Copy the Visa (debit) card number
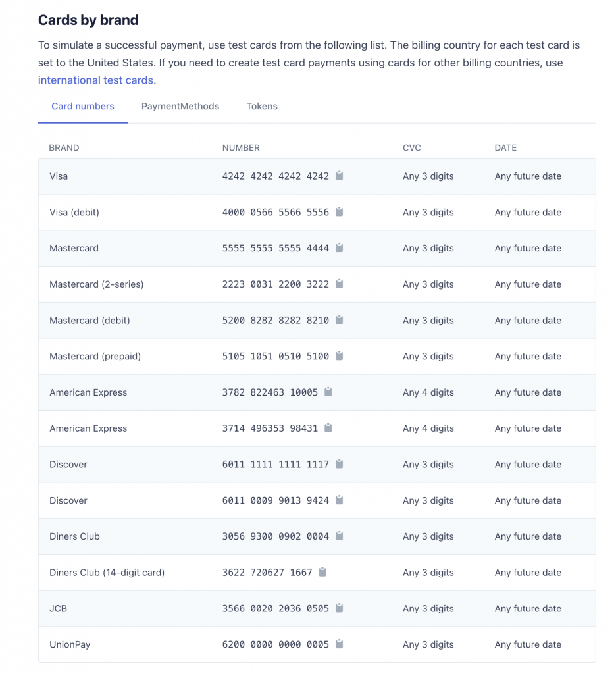 pyautogui.click(x=339, y=211)
